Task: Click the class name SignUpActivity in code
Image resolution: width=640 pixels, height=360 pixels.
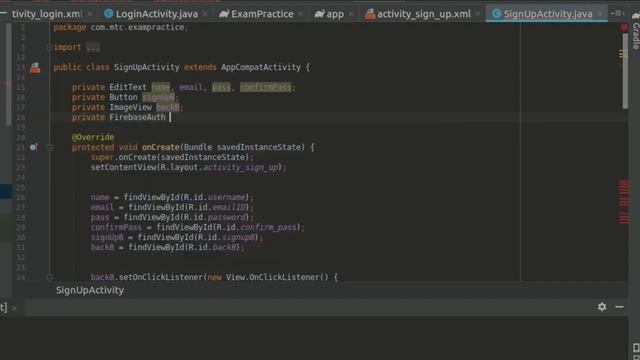Action: [147, 67]
